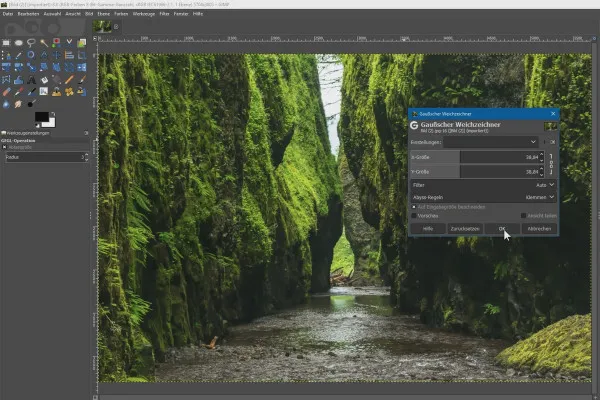The width and height of the screenshot is (600, 400).
Task: Open the background color swatch
Action: (x=52, y=122)
